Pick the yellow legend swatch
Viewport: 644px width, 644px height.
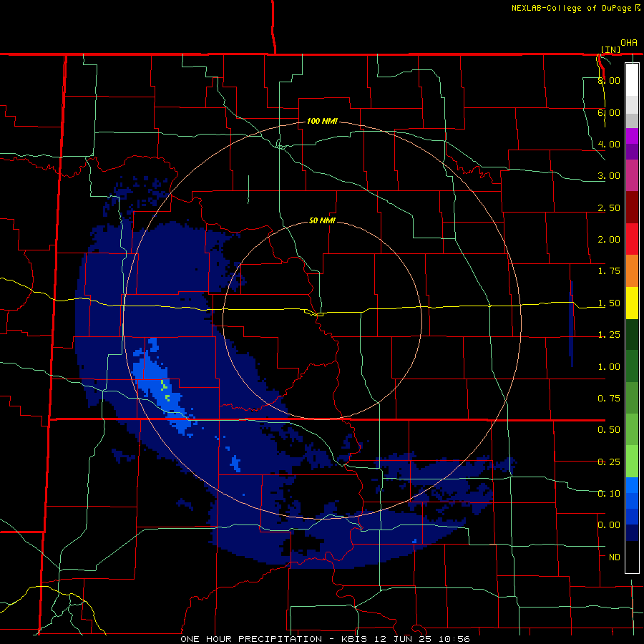632,303
